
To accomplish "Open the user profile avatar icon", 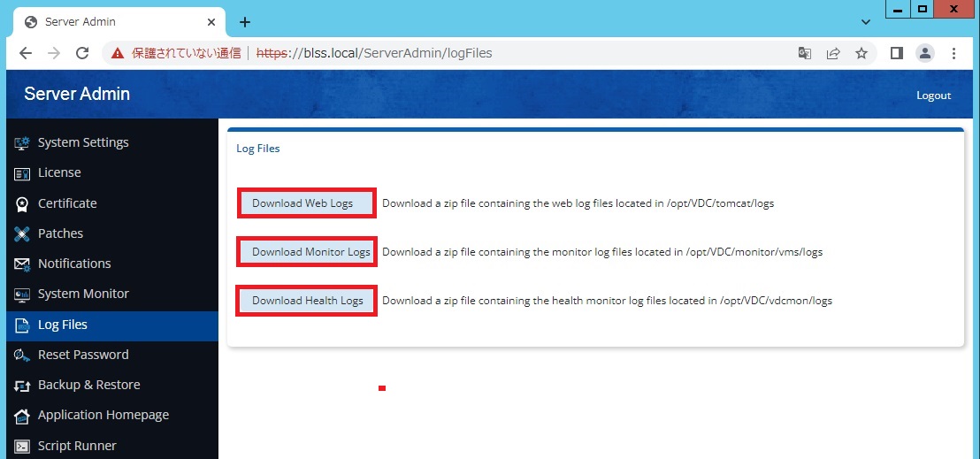I will pos(925,53).
